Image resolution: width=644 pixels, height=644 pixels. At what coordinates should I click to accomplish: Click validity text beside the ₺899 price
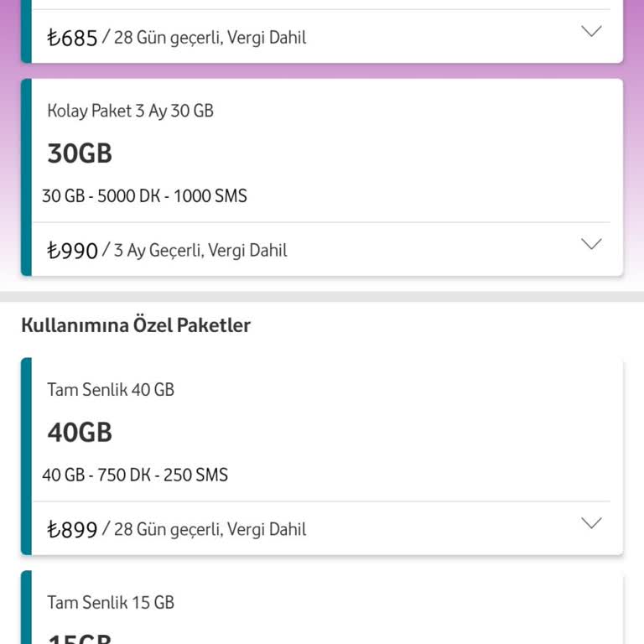[x=210, y=529]
